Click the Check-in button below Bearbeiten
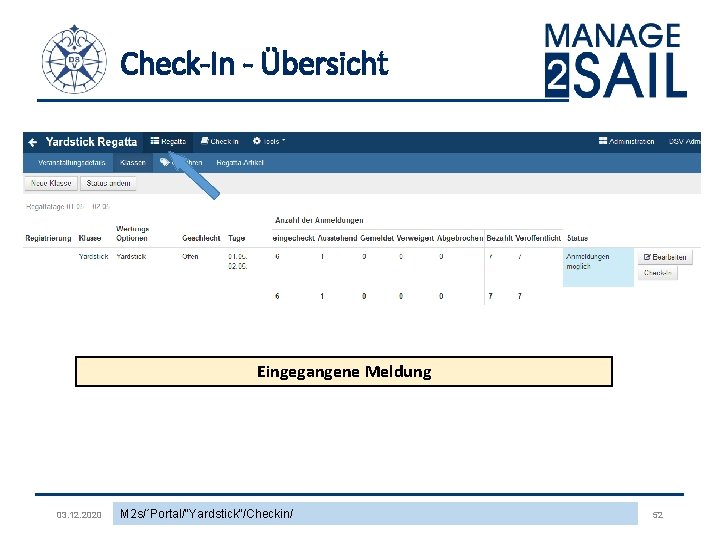This screenshot has width=720, height=540. click(x=658, y=273)
